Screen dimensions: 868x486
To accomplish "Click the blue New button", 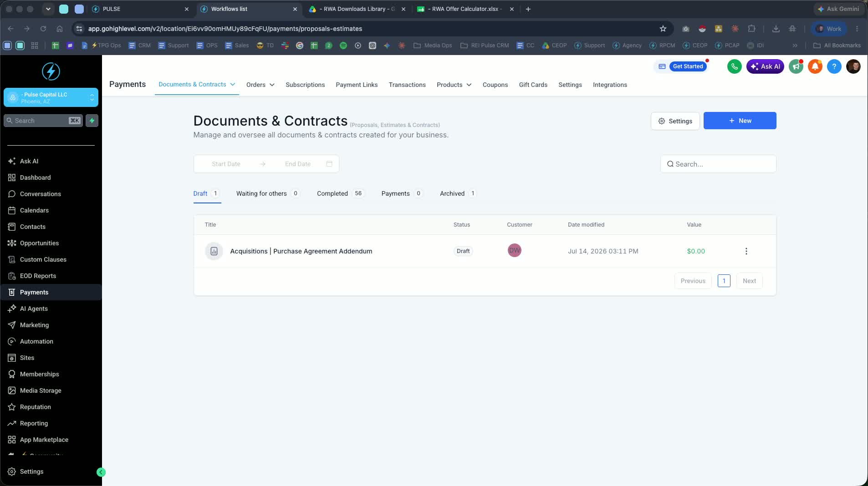I will pyautogui.click(x=740, y=121).
